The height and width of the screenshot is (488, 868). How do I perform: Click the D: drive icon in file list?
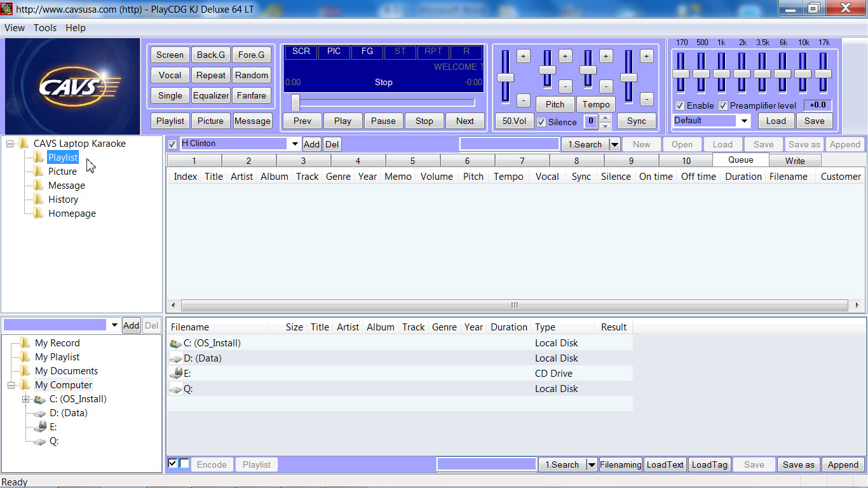[176, 358]
